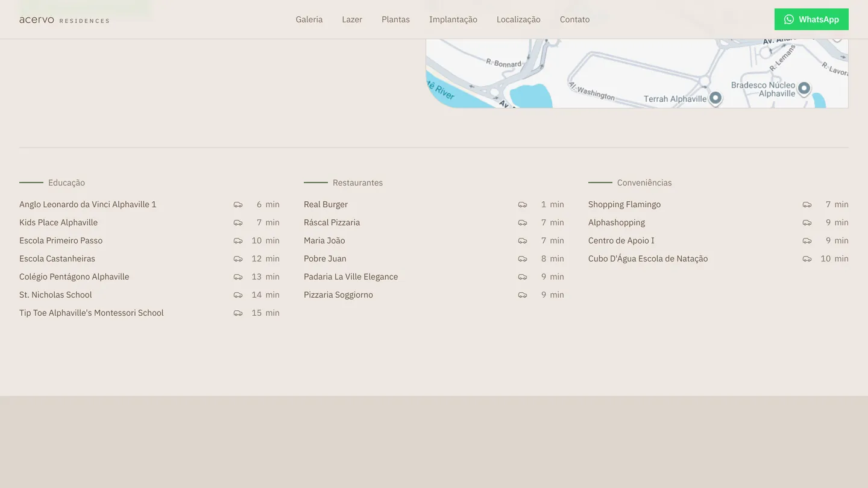Click the Alphashopping entry
Image resolution: width=868 pixels, height=488 pixels.
617,222
